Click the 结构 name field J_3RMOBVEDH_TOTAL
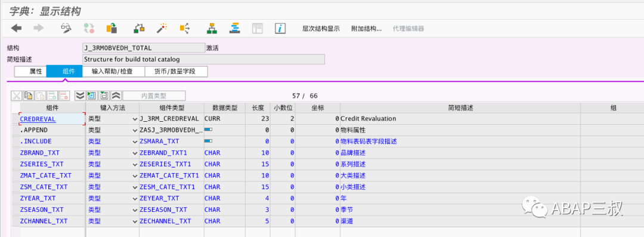The image size is (644, 237). (x=143, y=48)
